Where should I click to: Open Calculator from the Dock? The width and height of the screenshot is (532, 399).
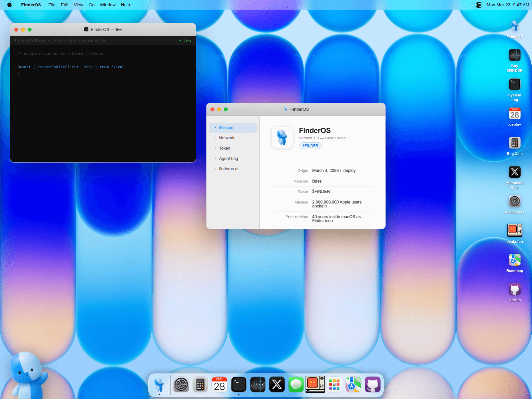[200, 384]
